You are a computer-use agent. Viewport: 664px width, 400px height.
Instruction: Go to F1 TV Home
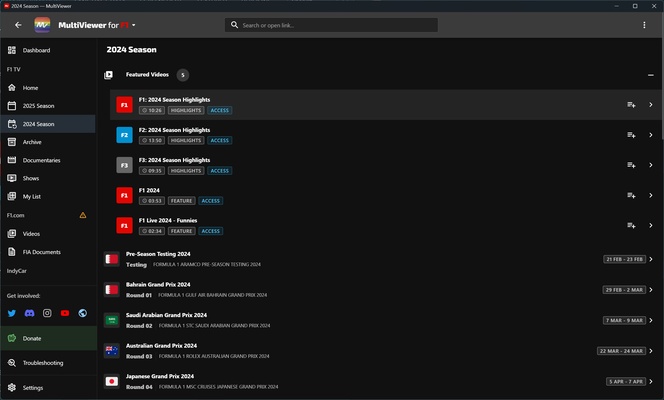(x=48, y=88)
